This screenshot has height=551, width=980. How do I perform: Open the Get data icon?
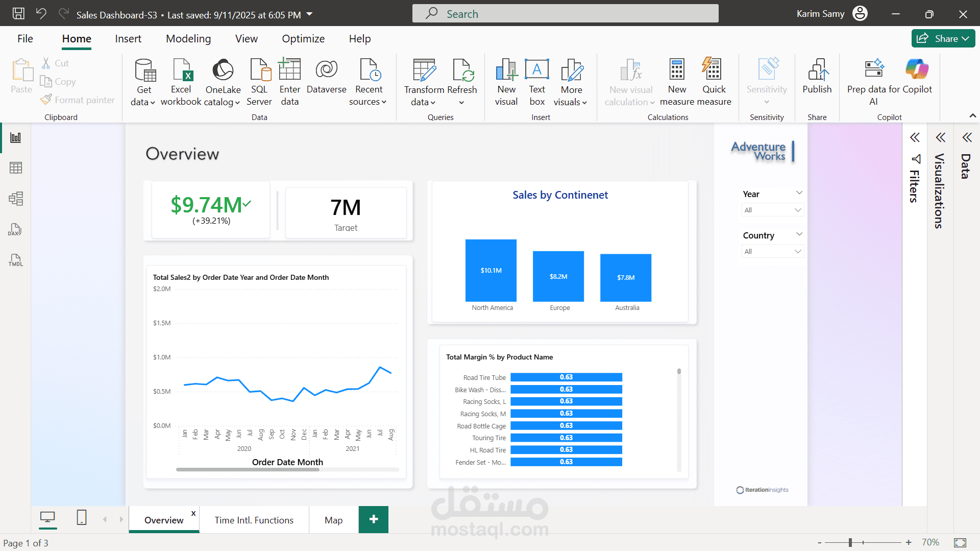coord(145,70)
